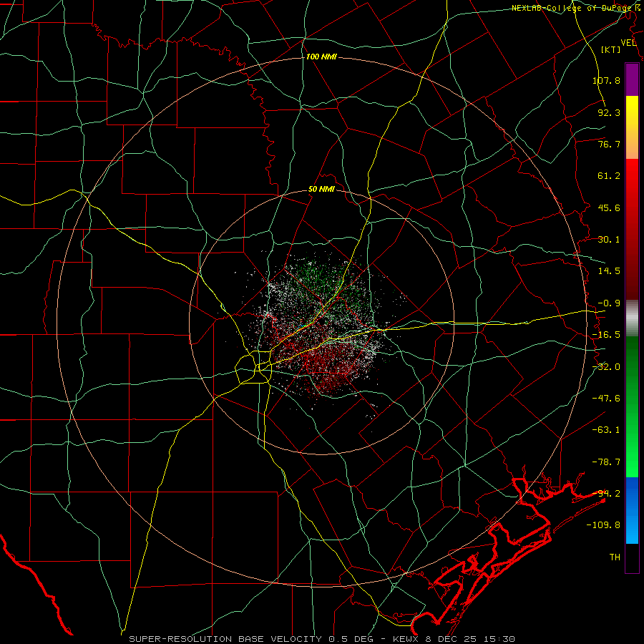The image size is (644, 644).
Task: Click the 61.2 velocity scale label
Action: pyautogui.click(x=609, y=176)
